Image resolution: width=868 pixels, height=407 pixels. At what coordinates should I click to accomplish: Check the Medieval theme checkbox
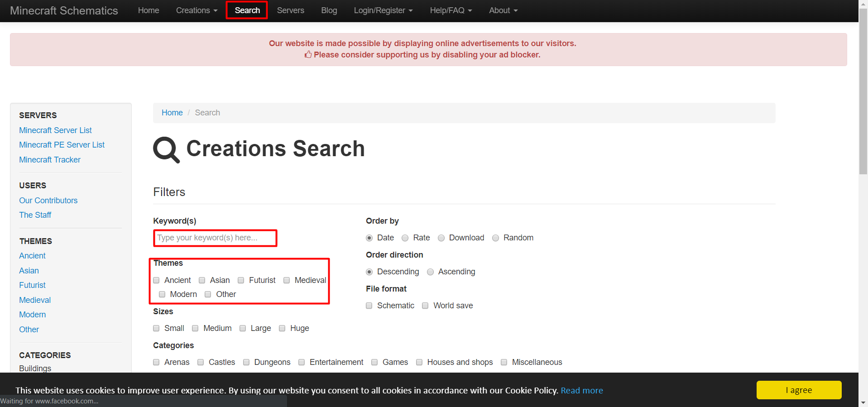[287, 280]
